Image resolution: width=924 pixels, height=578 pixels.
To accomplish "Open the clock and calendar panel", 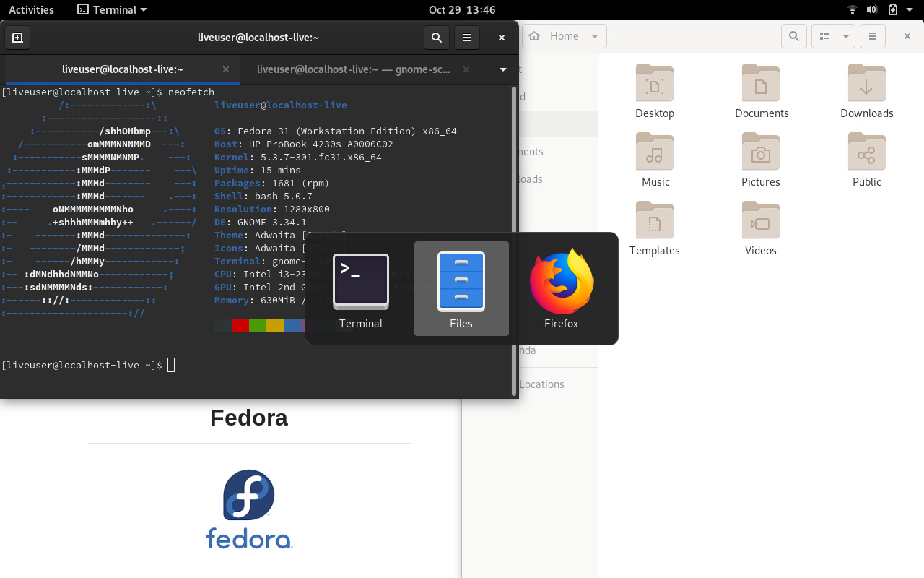I will click(x=461, y=9).
